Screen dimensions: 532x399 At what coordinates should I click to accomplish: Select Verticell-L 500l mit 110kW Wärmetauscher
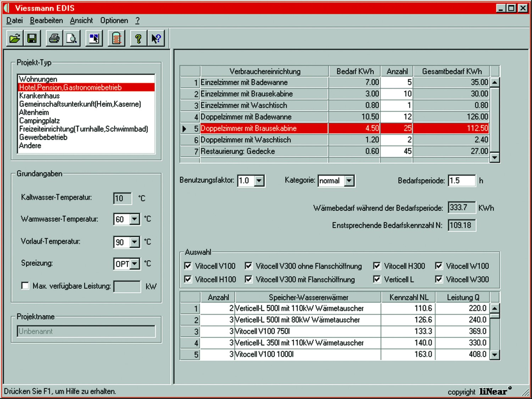tap(334, 309)
